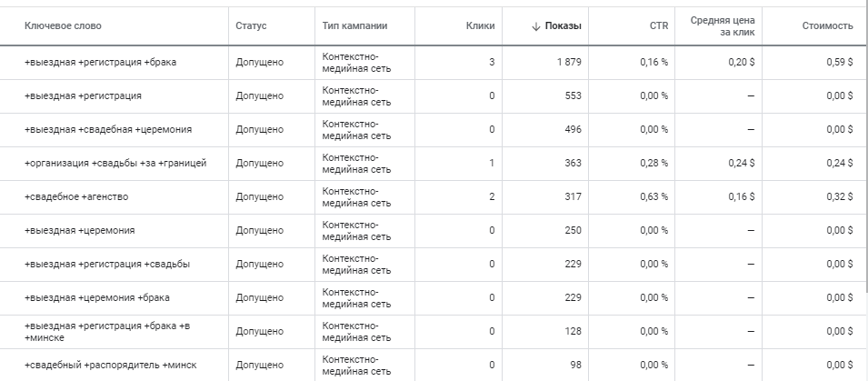This screenshot has height=381, width=868.
Task: Click the 0,63 % CTR value
Action: tap(653, 196)
